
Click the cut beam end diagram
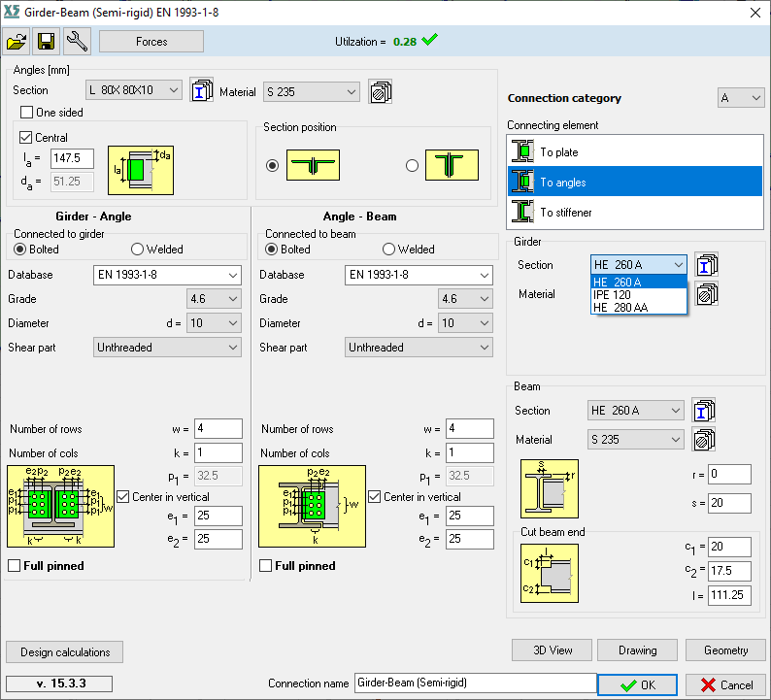550,573
